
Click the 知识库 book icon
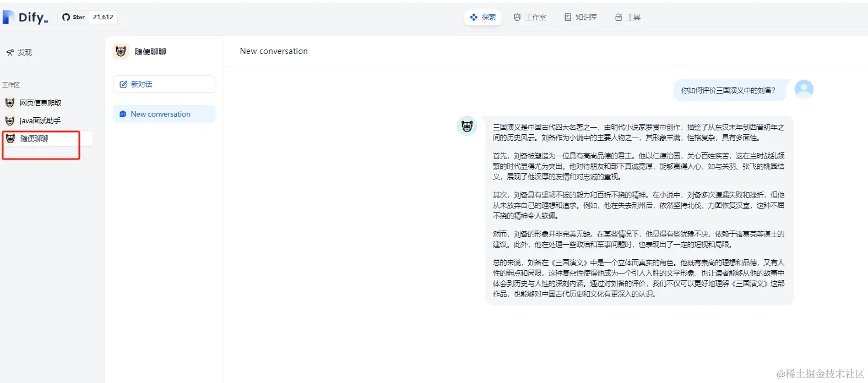(568, 17)
